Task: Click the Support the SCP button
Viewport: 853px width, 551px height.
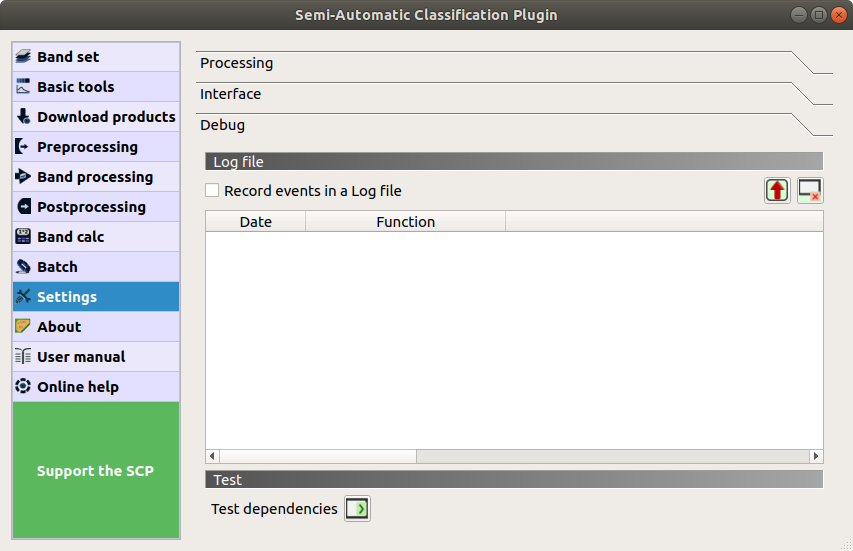Action: 96,470
